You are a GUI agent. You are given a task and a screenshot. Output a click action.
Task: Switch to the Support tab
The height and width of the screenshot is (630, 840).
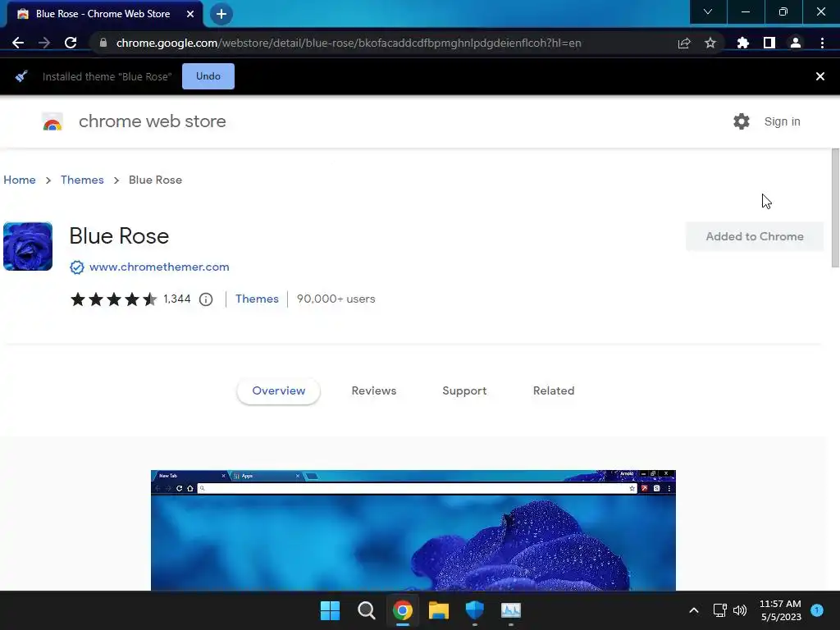pos(464,391)
